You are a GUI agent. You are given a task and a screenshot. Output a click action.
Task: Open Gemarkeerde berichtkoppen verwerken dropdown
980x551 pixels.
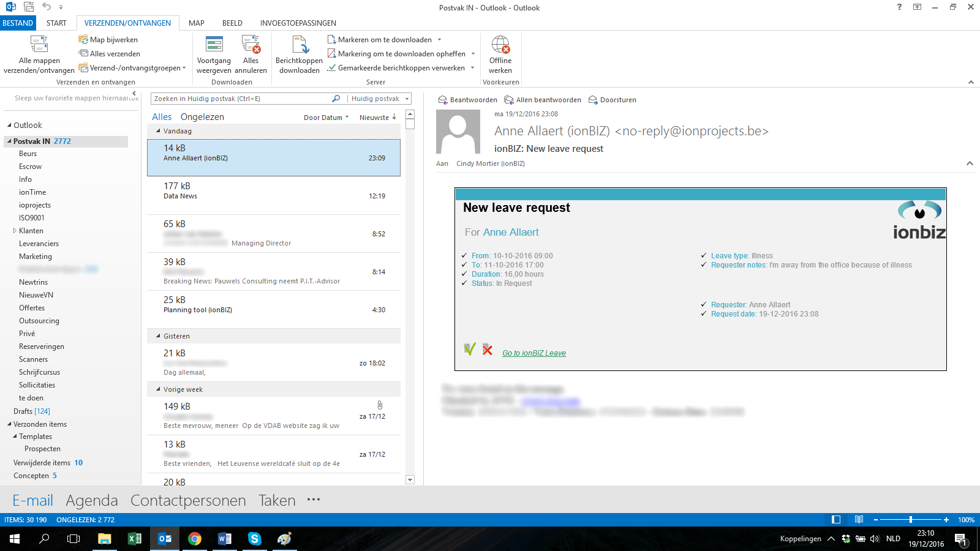pos(472,68)
